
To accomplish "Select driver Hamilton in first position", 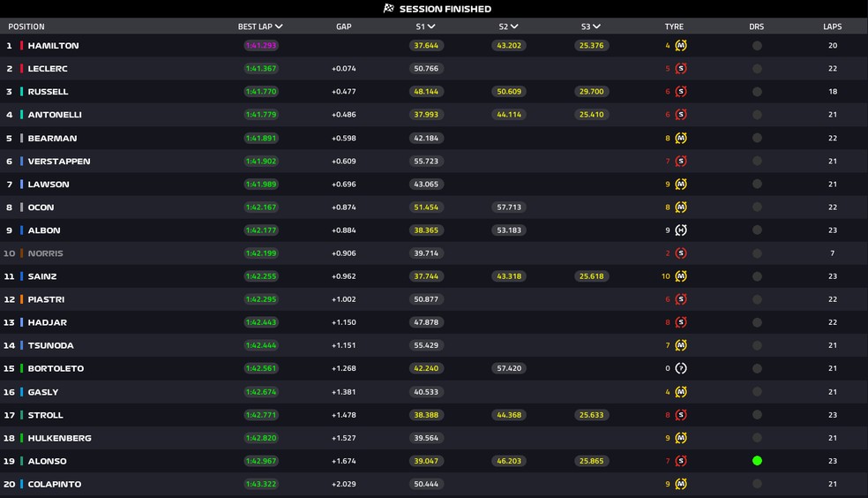I will 53,45.
